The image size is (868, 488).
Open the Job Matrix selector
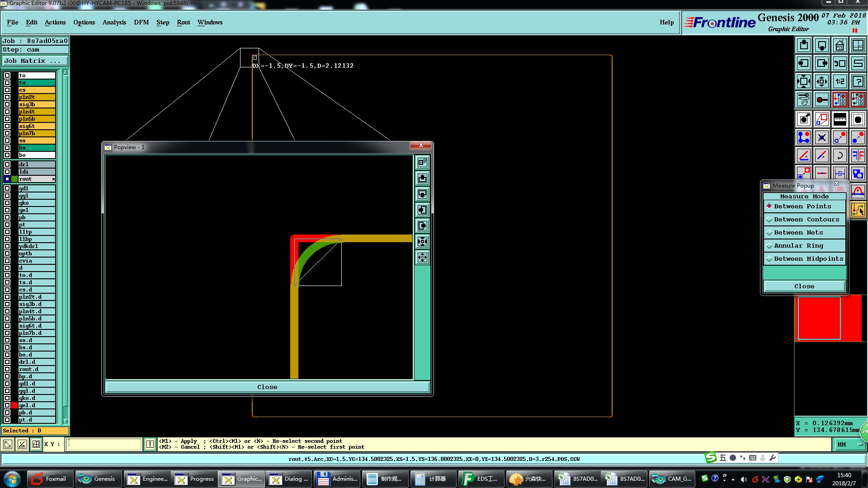(35, 61)
